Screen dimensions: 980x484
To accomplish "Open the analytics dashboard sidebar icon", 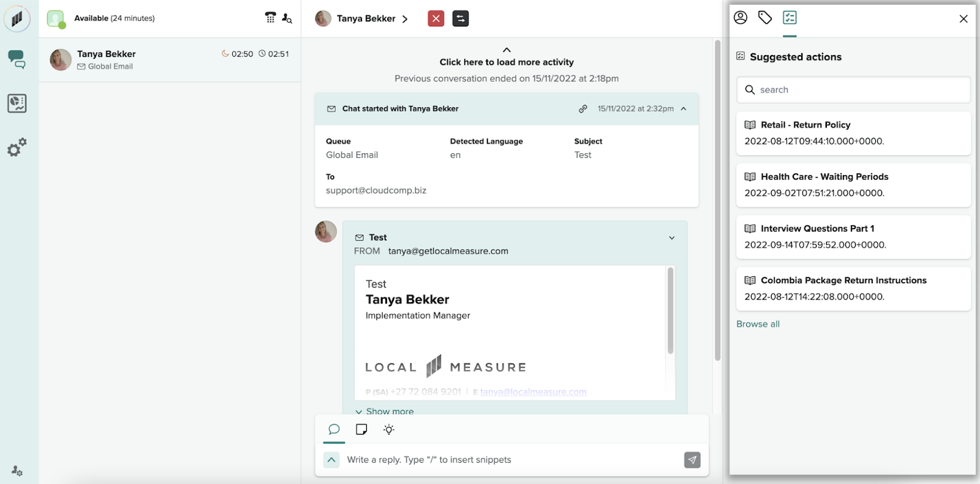I will (17, 103).
